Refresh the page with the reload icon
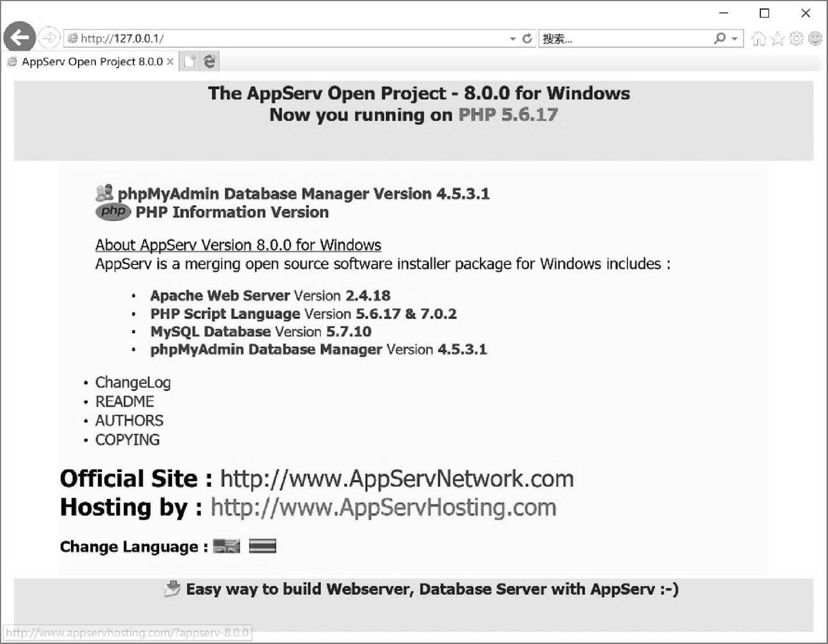Image resolution: width=828 pixels, height=644 pixels. 527,39
